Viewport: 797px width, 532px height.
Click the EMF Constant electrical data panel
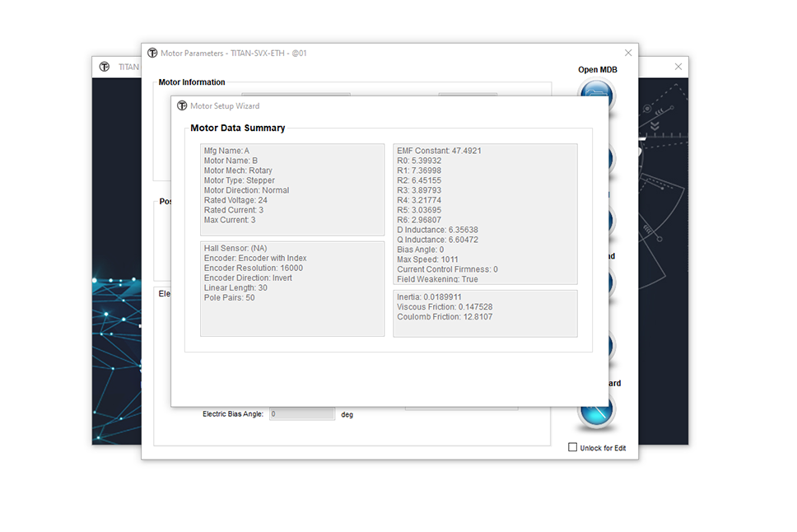(x=485, y=214)
